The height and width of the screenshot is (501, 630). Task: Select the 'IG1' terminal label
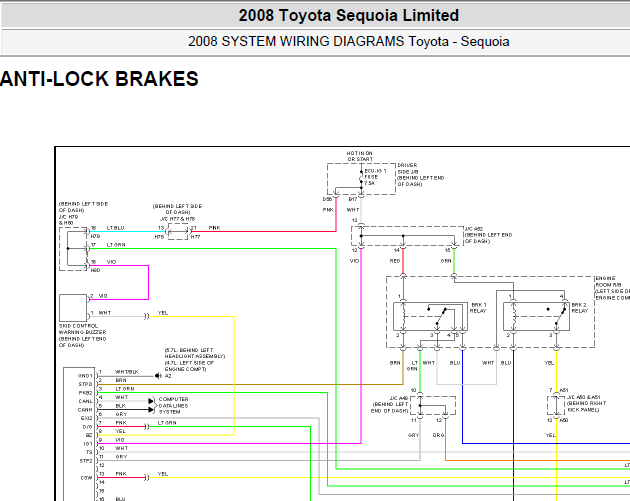point(88,444)
